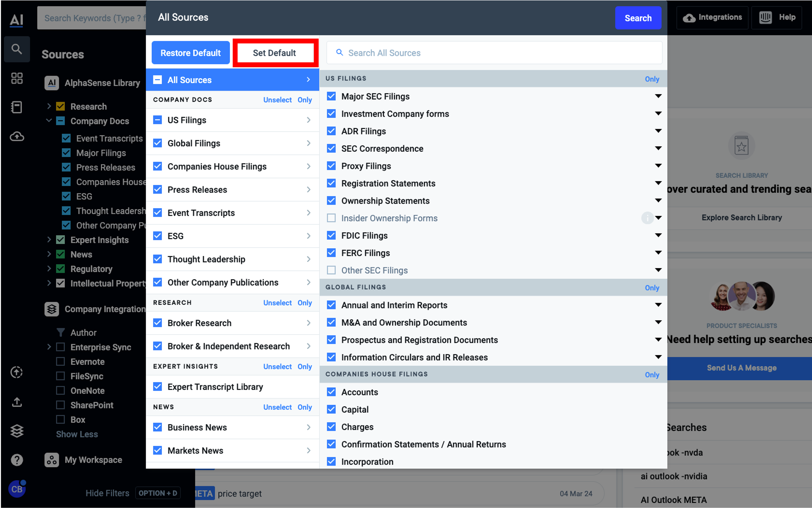Check the Evernote integration checkbox
Screen dimensions: 812x508
coord(60,362)
